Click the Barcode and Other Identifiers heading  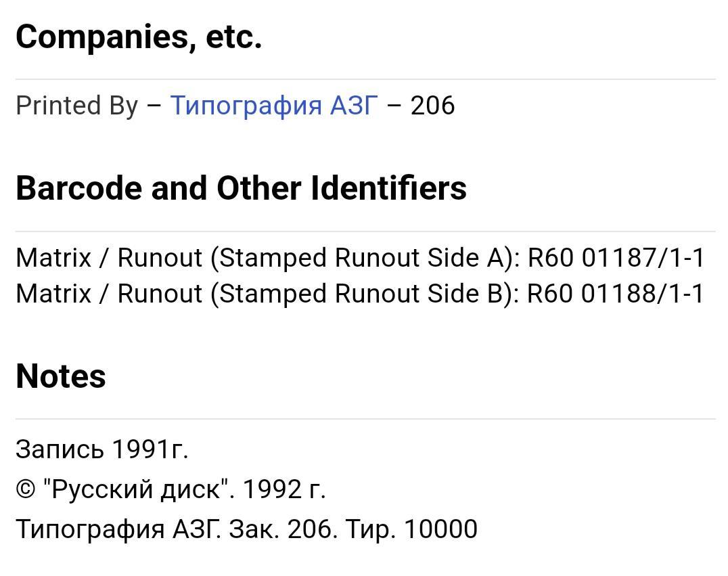click(241, 188)
